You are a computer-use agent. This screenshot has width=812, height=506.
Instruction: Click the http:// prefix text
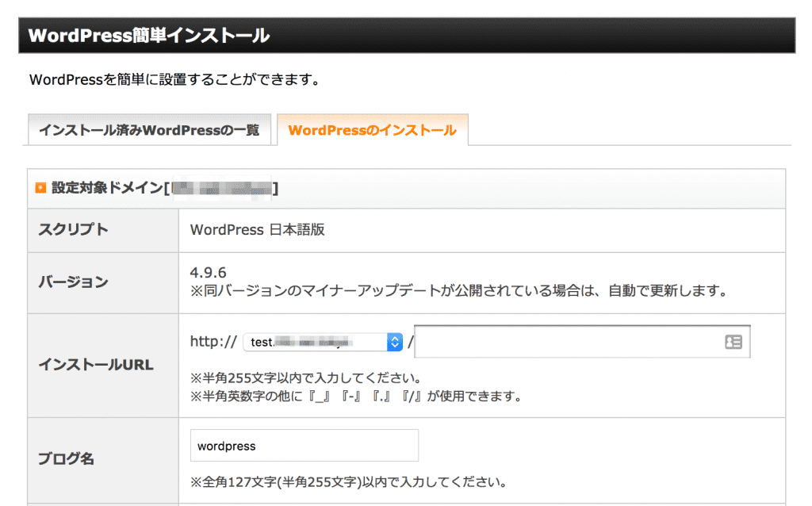pyautogui.click(x=213, y=341)
